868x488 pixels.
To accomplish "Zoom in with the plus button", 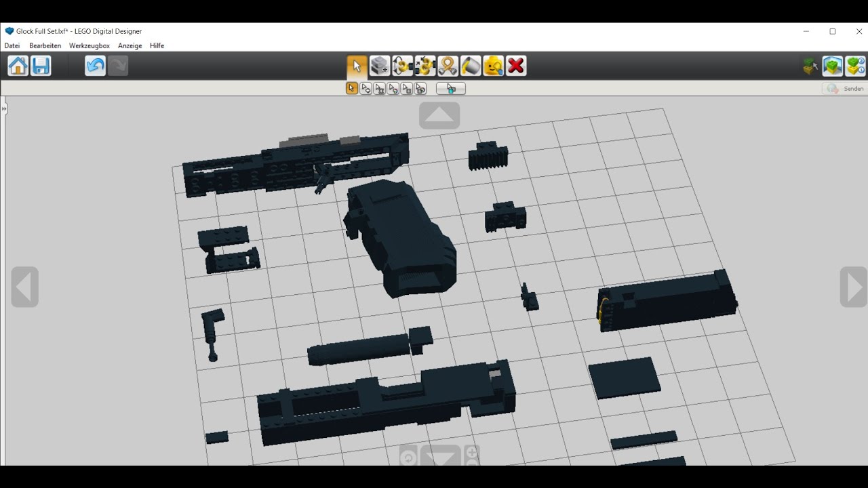I will click(472, 451).
